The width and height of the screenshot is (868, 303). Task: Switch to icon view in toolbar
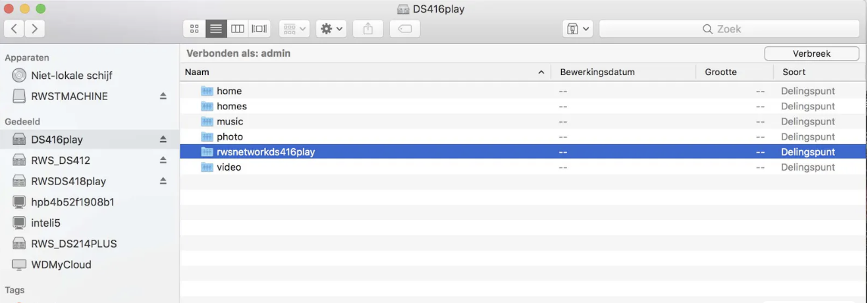pyautogui.click(x=194, y=29)
